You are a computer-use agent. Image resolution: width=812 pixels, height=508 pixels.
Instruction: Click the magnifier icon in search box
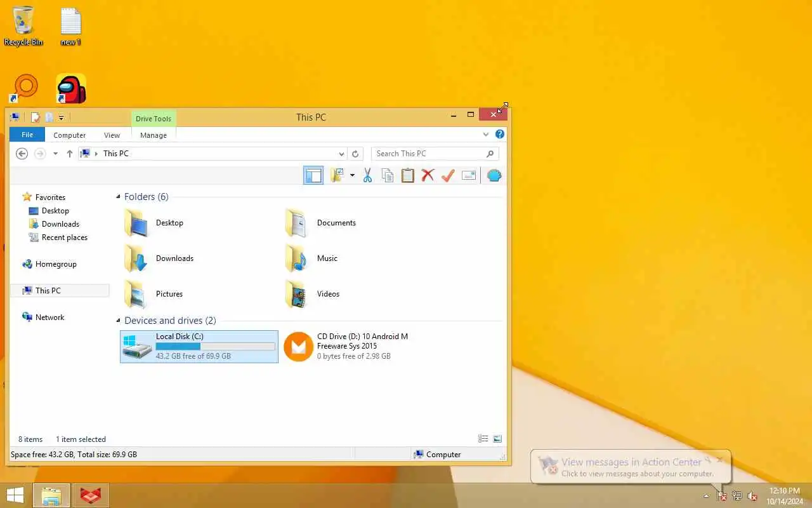pos(490,154)
